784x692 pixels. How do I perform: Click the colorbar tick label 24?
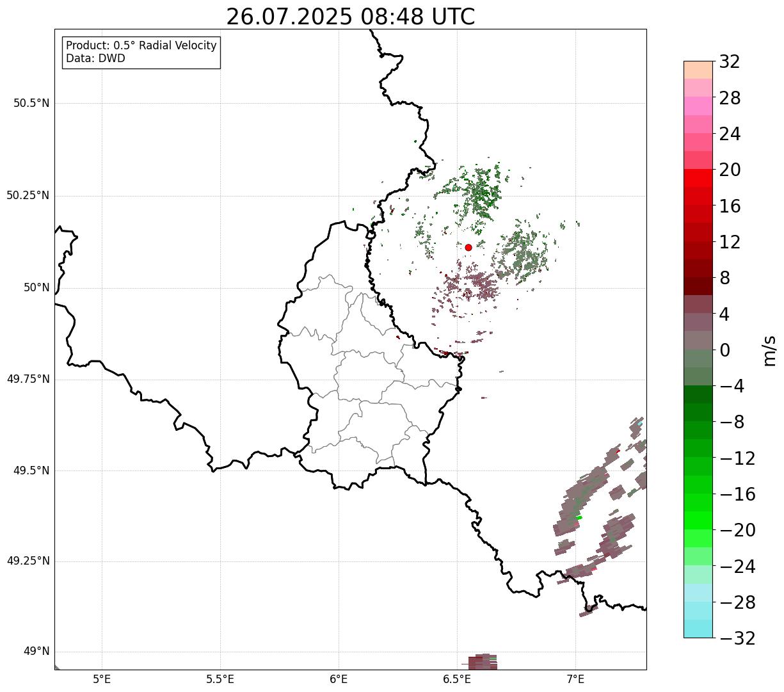730,134
